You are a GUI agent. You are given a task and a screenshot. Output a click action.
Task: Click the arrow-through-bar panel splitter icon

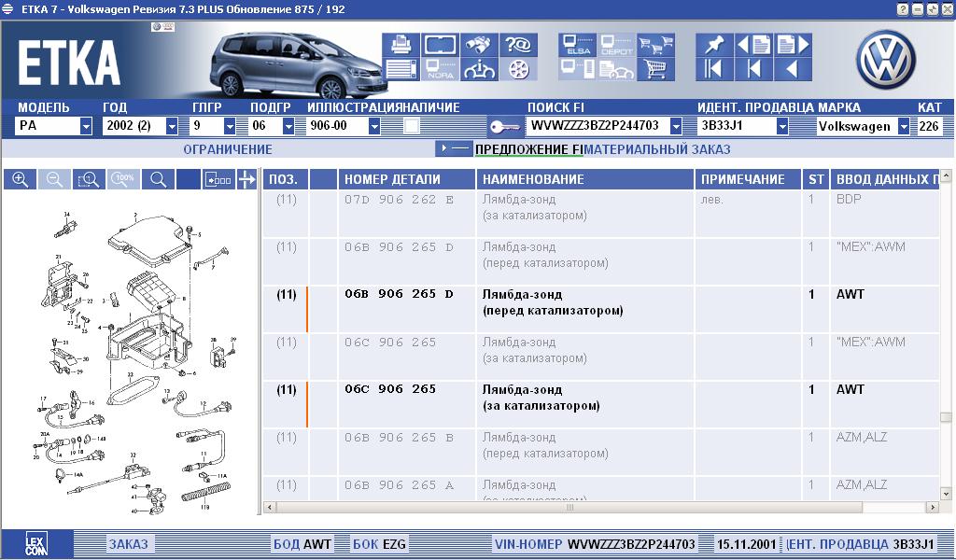point(246,179)
